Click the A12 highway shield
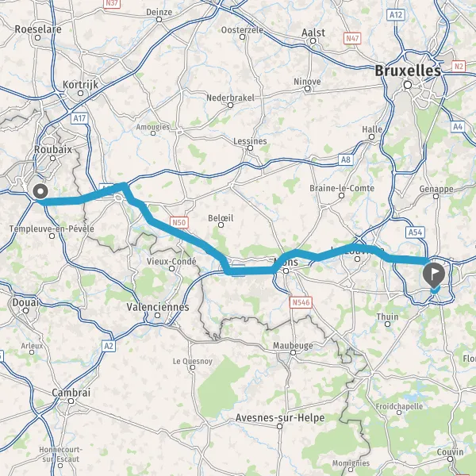The width and height of the screenshot is (476, 476). click(396, 15)
